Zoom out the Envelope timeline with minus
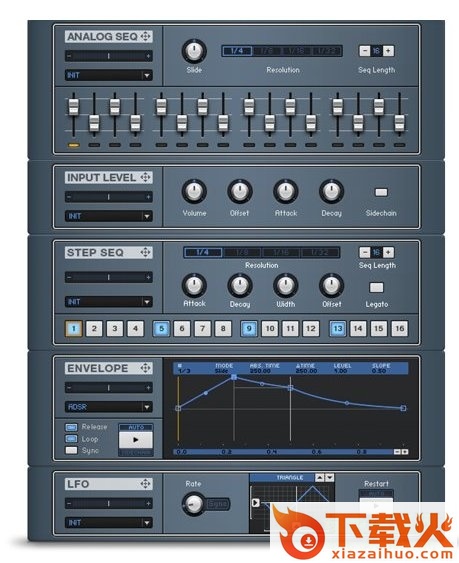459x563 pixels. (x=397, y=452)
